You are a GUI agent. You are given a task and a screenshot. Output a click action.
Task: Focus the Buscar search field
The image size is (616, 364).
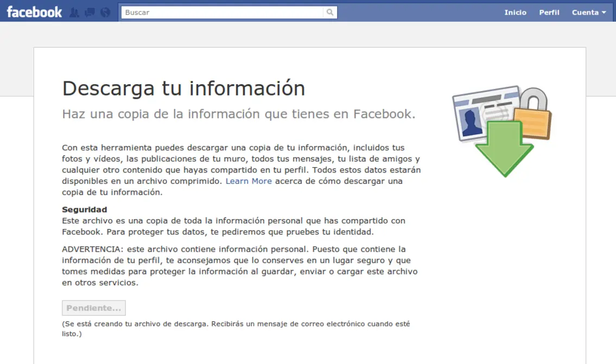[x=223, y=12]
